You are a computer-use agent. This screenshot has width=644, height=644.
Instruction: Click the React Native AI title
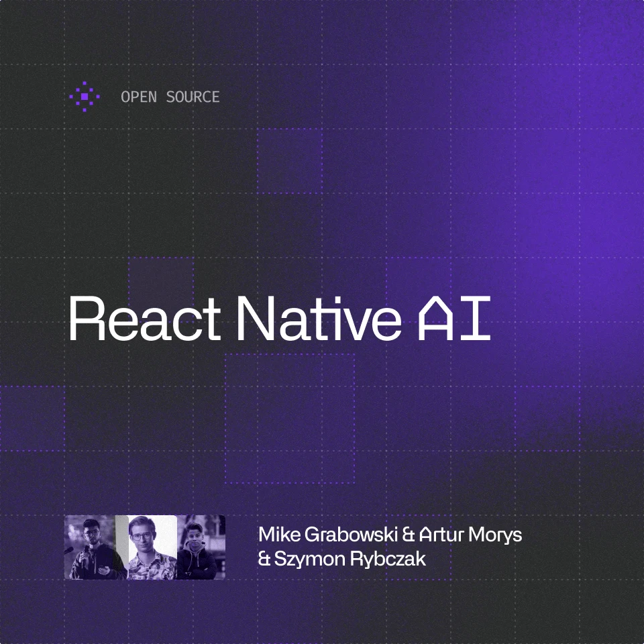pyautogui.click(x=279, y=319)
